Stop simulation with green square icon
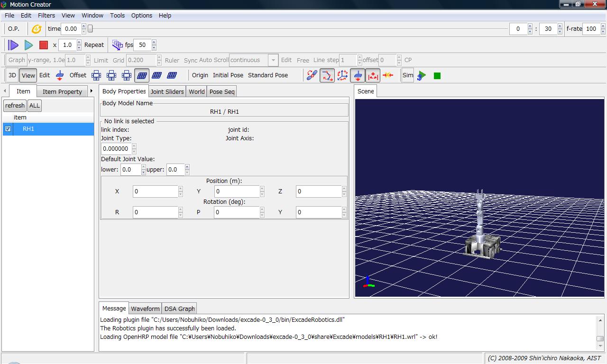The height and width of the screenshot is (364, 607). (x=437, y=75)
